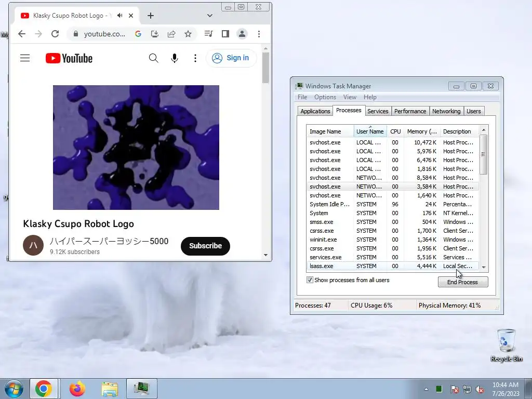Mute the tab via speaker icon
The image size is (532, 399).
pos(120,16)
